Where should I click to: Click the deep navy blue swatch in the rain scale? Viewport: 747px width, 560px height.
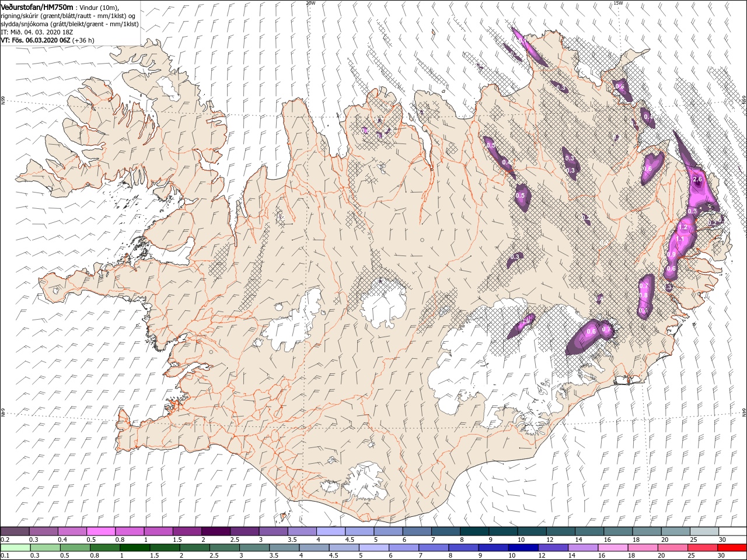tap(522, 548)
